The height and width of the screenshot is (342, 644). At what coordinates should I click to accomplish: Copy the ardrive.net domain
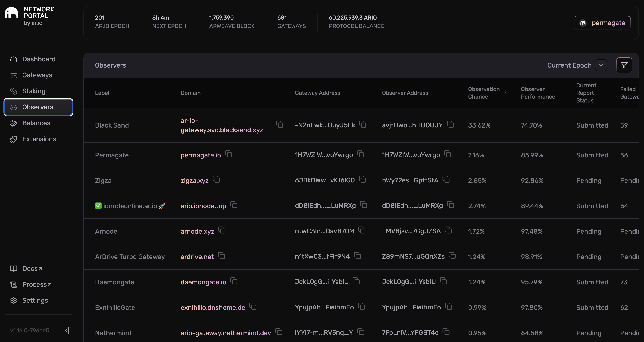point(221,256)
